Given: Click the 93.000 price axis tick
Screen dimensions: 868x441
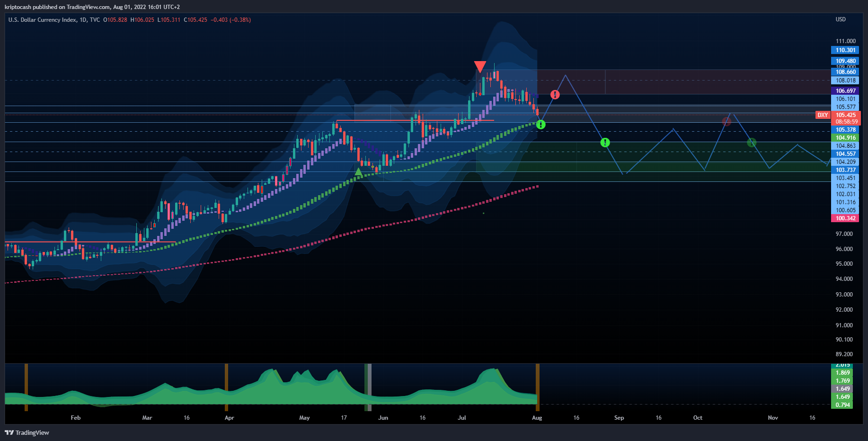Looking at the screenshot, I should coord(844,295).
